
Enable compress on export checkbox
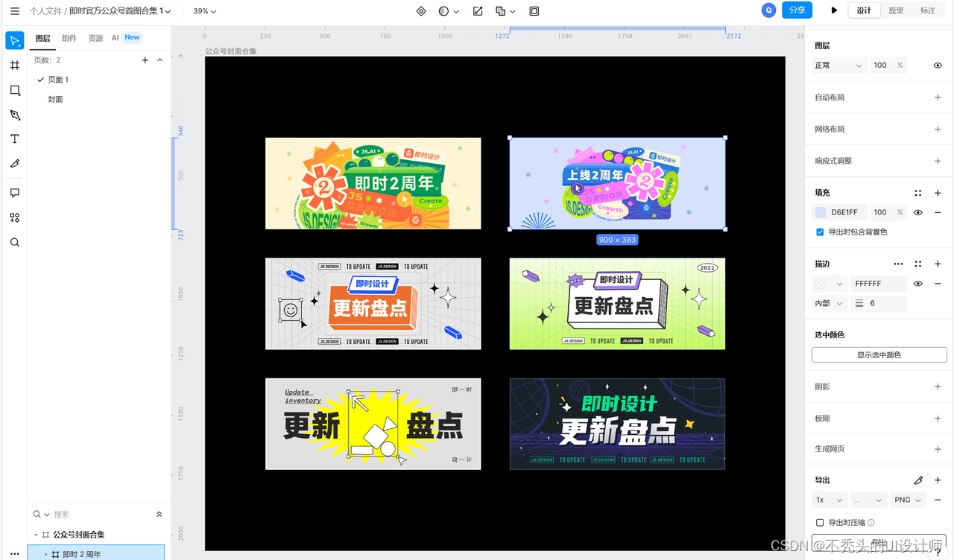tap(820, 523)
